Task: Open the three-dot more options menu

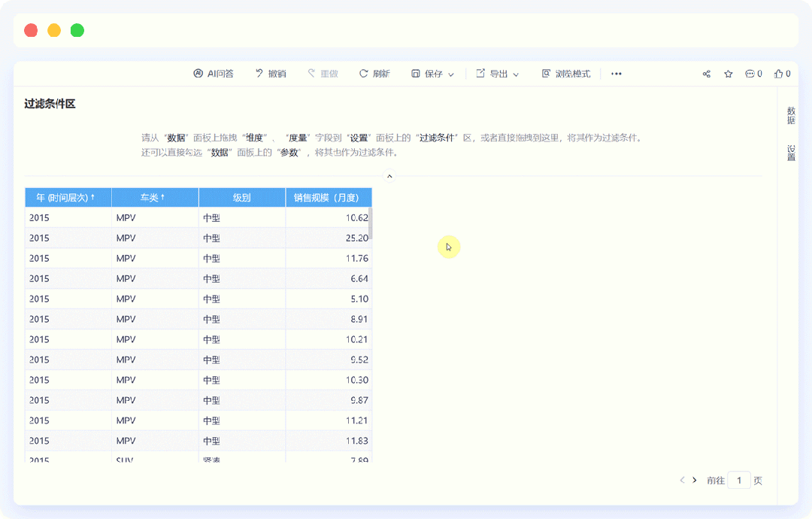Action: [x=617, y=74]
